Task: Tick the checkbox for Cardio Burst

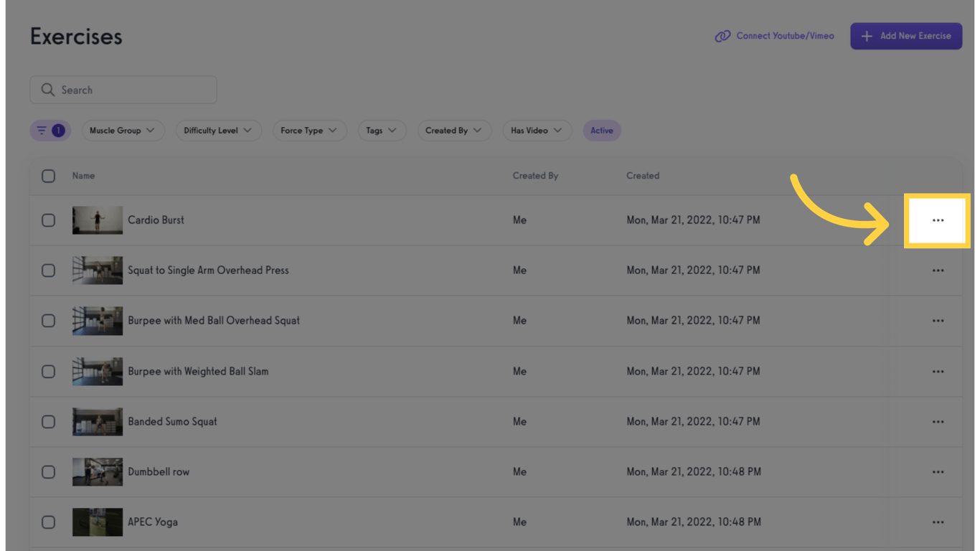Action: 48,220
